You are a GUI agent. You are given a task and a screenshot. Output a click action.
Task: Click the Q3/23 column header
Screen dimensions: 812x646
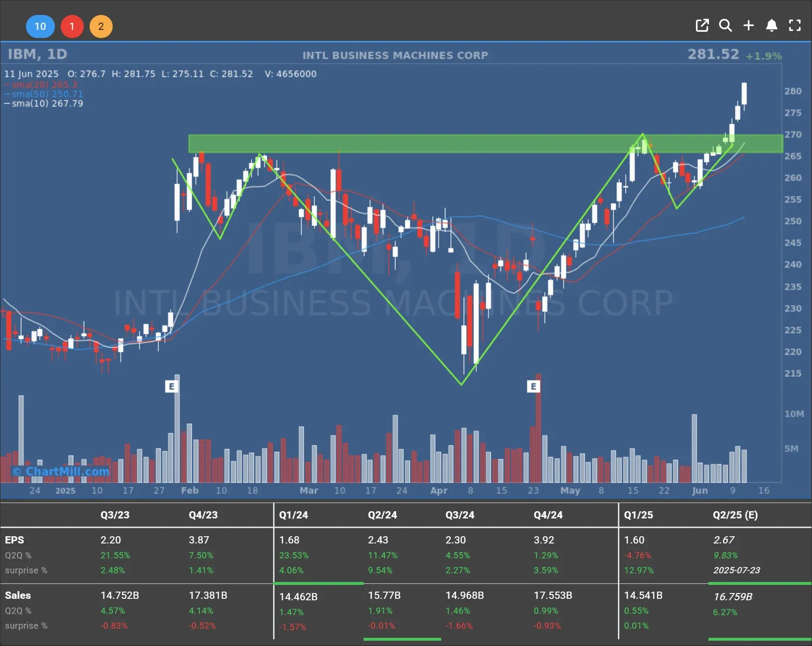(x=115, y=515)
